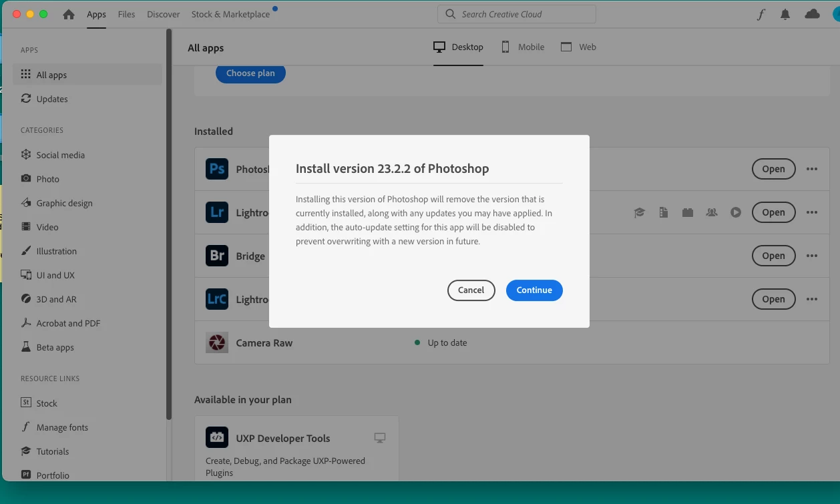Click the document icon in Lightroom row
Viewport: 840px width, 504px height.
pyautogui.click(x=664, y=212)
